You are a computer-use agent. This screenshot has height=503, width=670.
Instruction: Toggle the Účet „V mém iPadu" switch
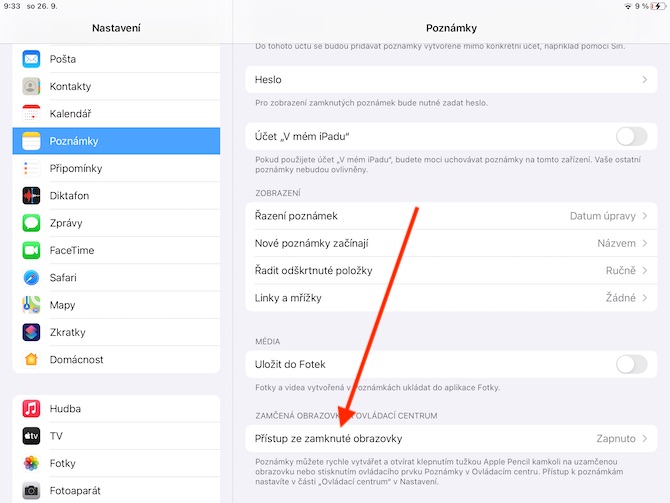pyautogui.click(x=631, y=137)
